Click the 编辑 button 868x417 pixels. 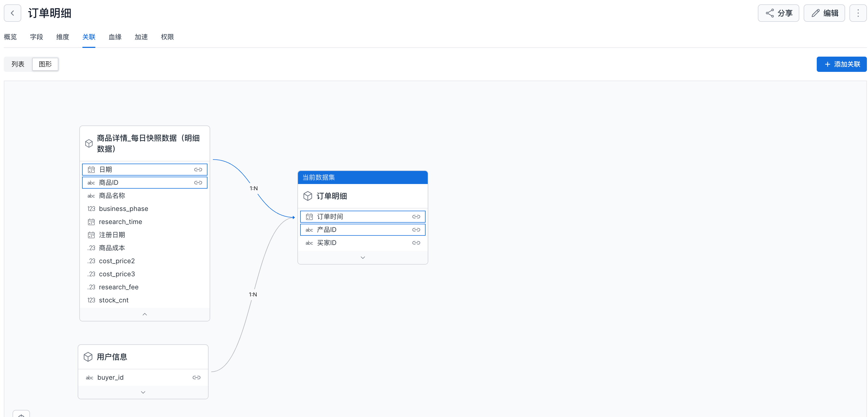tap(824, 13)
